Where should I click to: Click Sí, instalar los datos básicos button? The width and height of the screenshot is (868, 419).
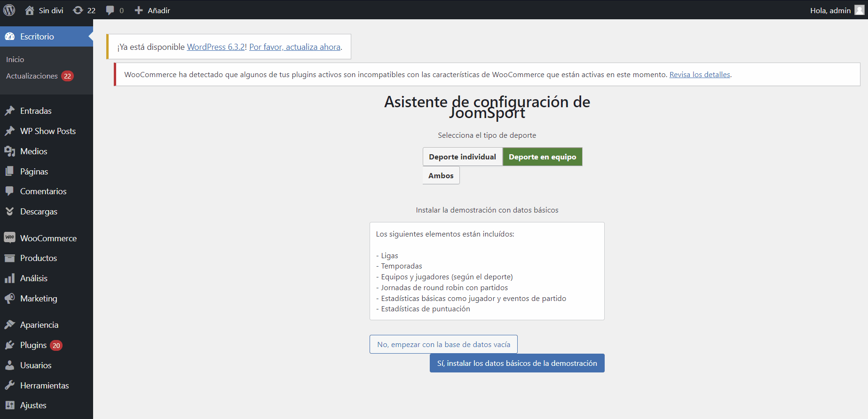click(517, 364)
